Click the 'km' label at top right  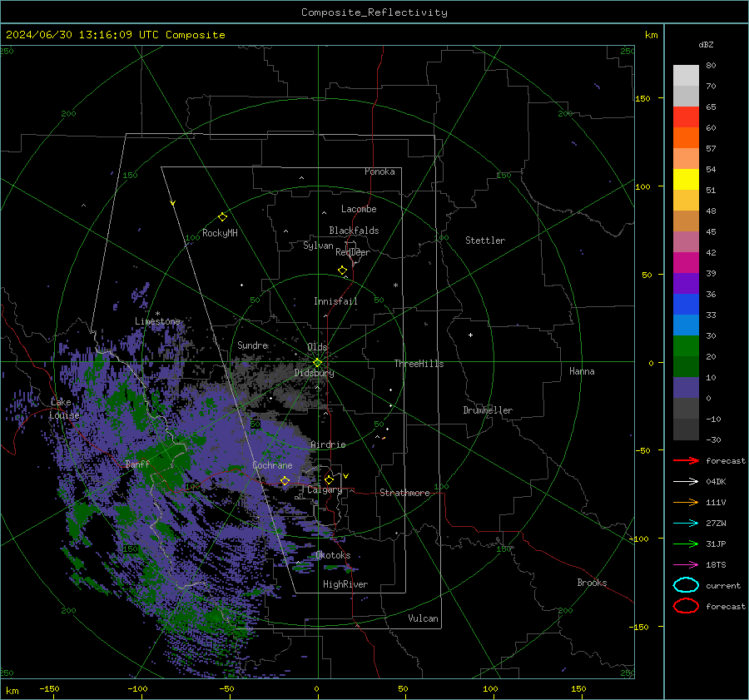tap(651, 35)
